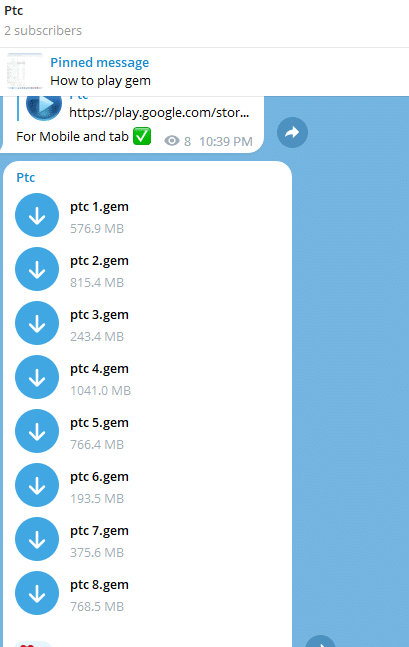Open the play.google.com store link
This screenshot has width=409, height=647.
coord(159,112)
